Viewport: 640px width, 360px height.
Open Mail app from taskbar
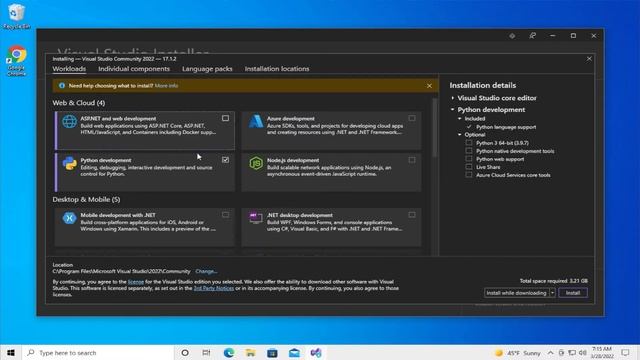pos(294,353)
